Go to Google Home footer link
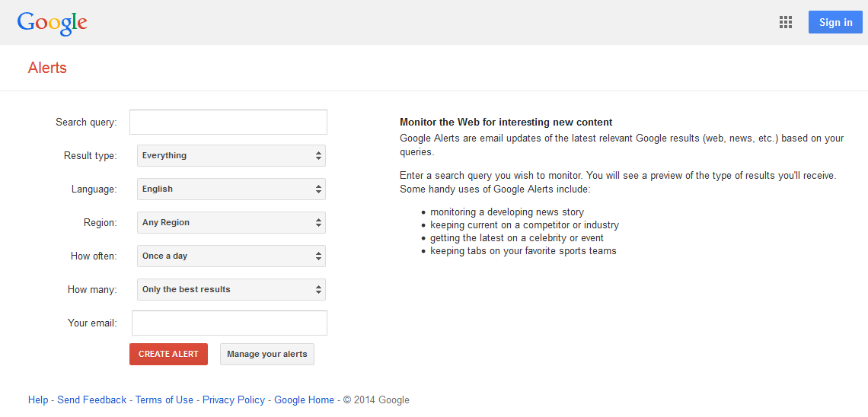The image size is (868, 417). click(304, 400)
